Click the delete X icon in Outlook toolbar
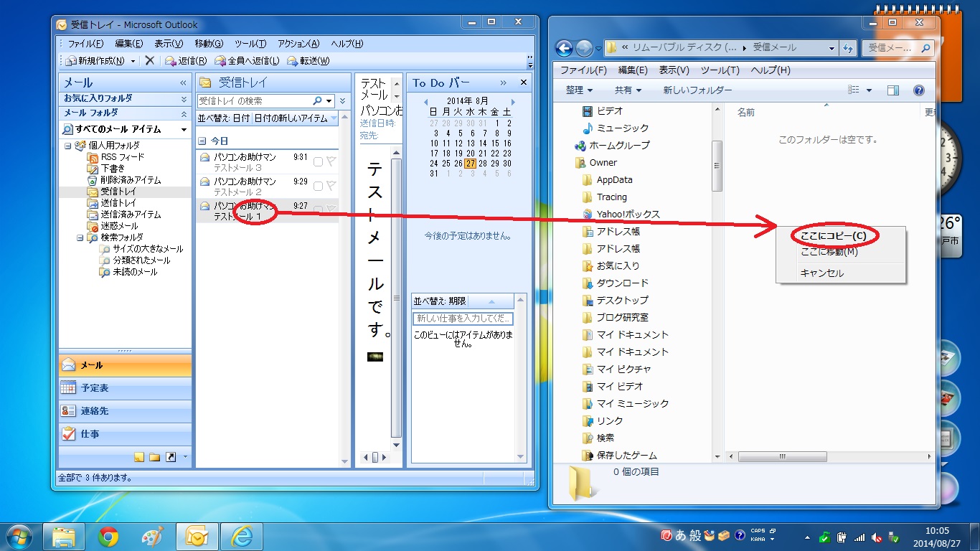Image resolution: width=980 pixels, height=551 pixels. 149,61
